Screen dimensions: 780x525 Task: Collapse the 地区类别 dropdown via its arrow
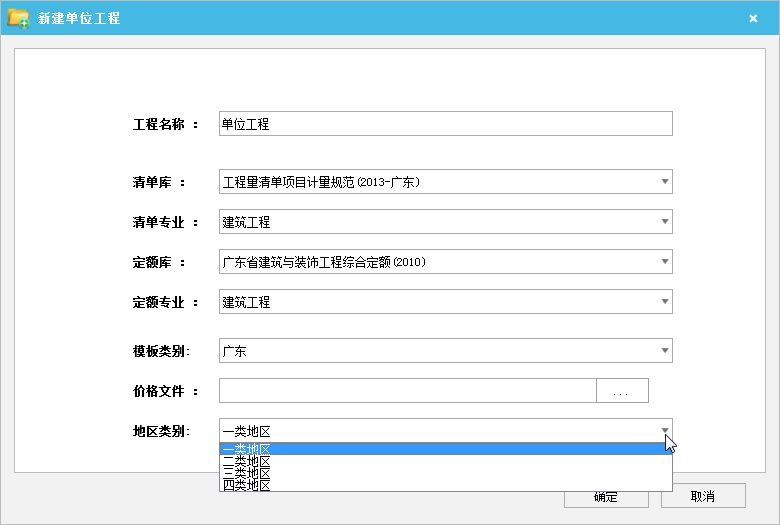point(664,431)
